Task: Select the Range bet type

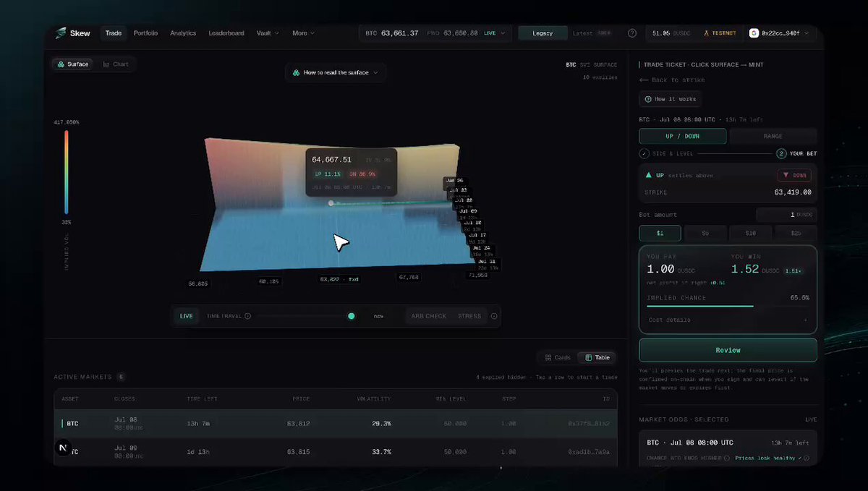Action: tap(773, 136)
